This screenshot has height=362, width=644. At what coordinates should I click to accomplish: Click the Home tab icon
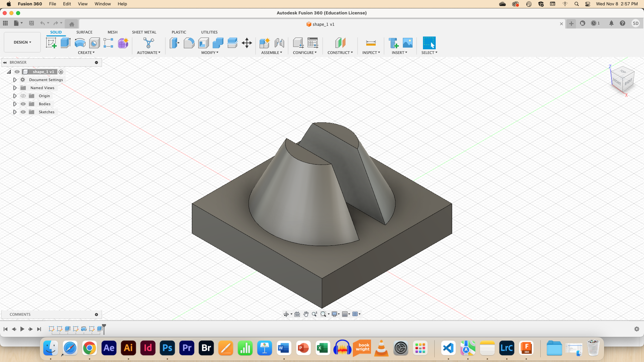71,24
